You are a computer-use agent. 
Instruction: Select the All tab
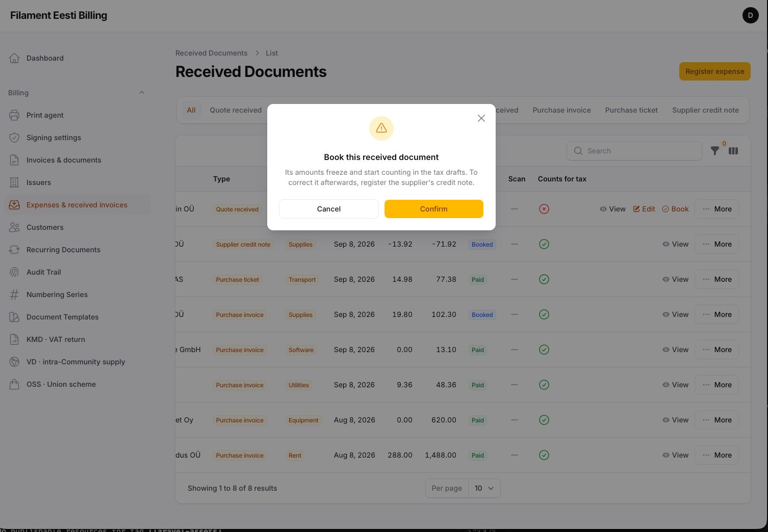pos(191,110)
